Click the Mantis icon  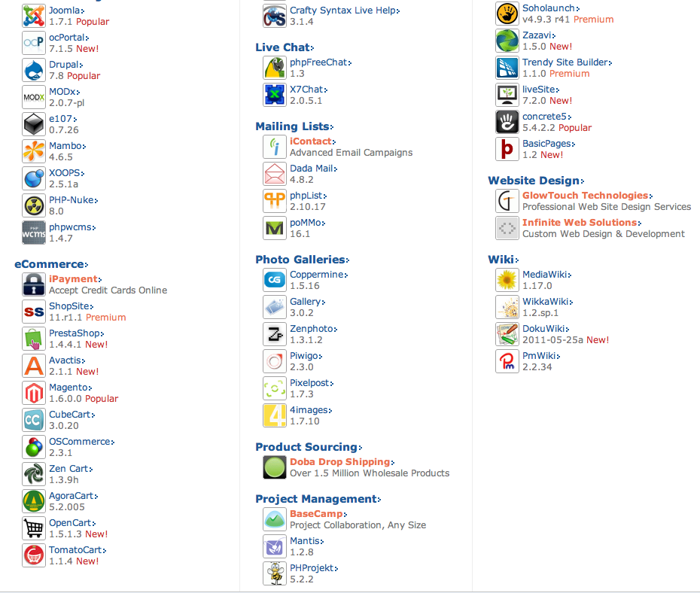click(x=275, y=546)
